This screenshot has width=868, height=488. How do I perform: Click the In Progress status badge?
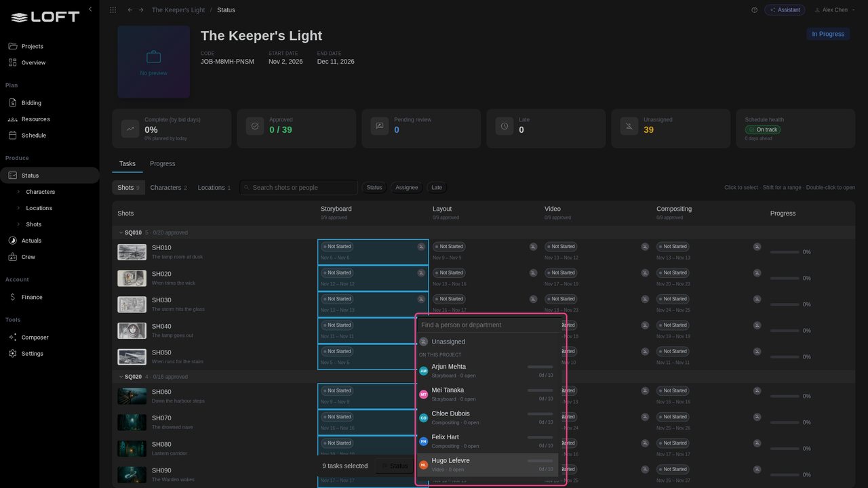828,34
